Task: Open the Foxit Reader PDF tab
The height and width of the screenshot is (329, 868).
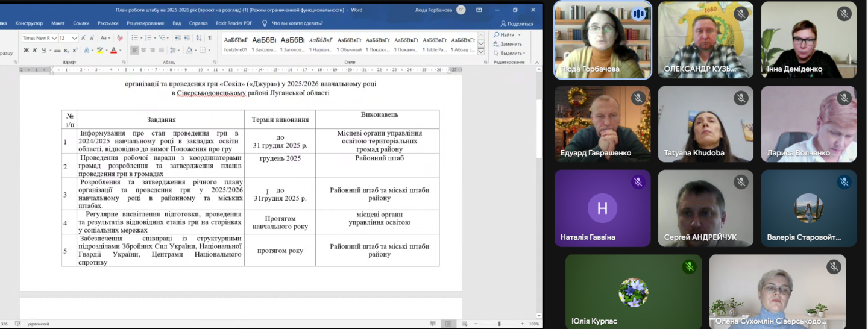Action: click(234, 23)
